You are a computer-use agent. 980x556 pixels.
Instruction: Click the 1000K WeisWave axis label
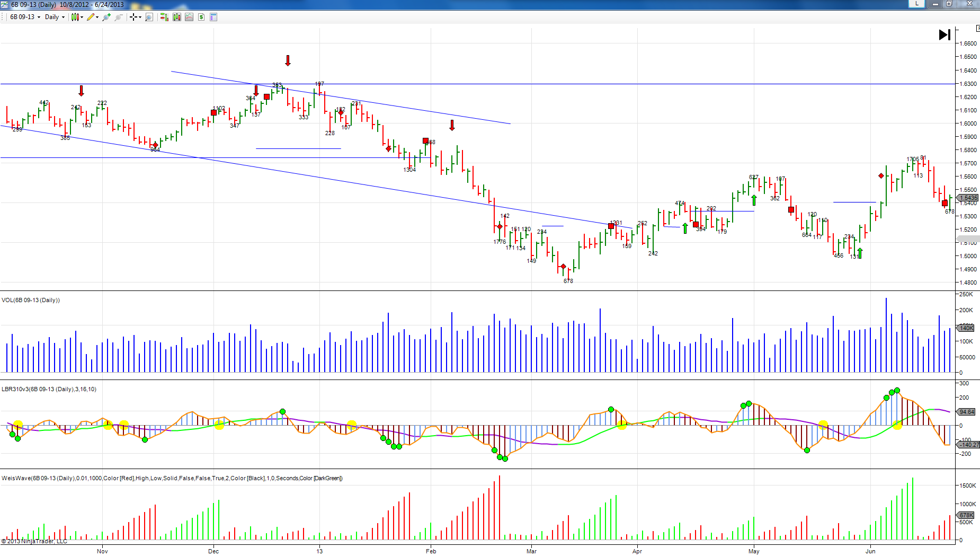click(968, 504)
